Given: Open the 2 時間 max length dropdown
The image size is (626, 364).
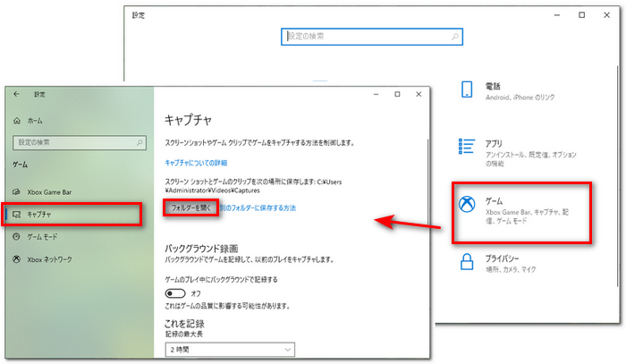Looking at the screenshot, I should [x=230, y=350].
